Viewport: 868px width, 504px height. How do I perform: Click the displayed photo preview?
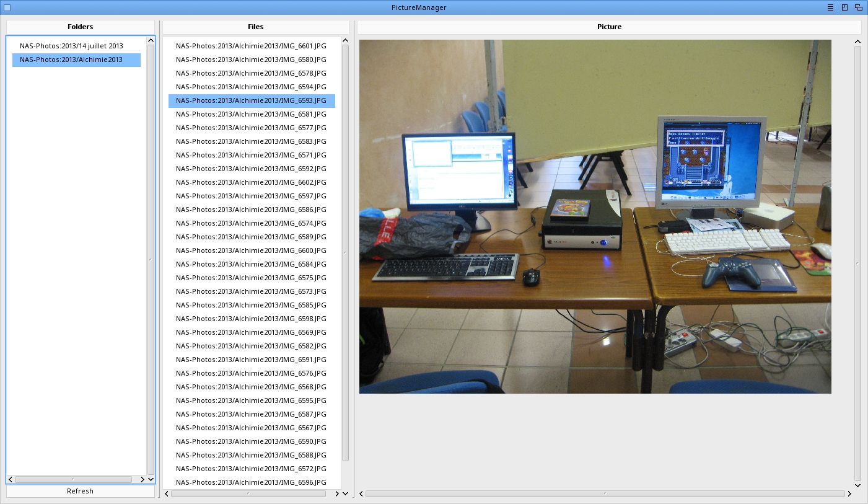click(x=595, y=216)
